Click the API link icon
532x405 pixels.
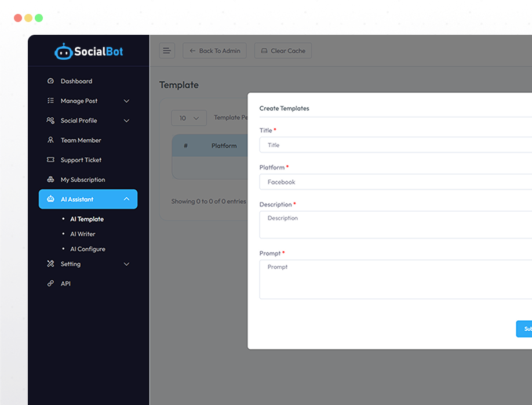pyautogui.click(x=50, y=284)
